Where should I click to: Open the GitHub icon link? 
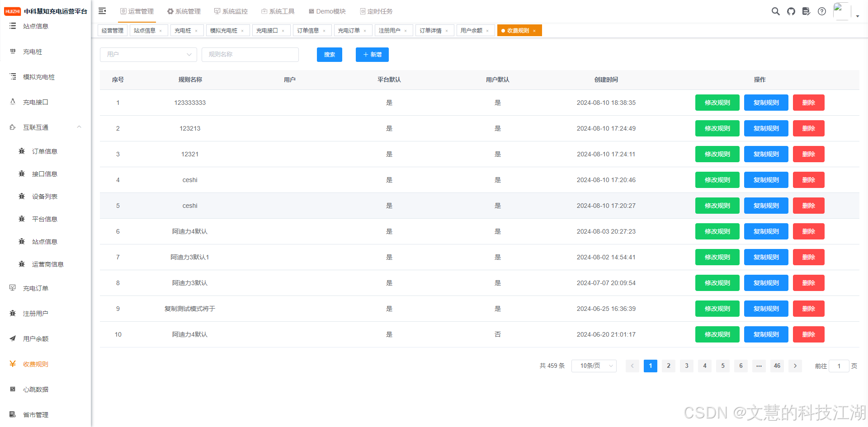coord(791,11)
